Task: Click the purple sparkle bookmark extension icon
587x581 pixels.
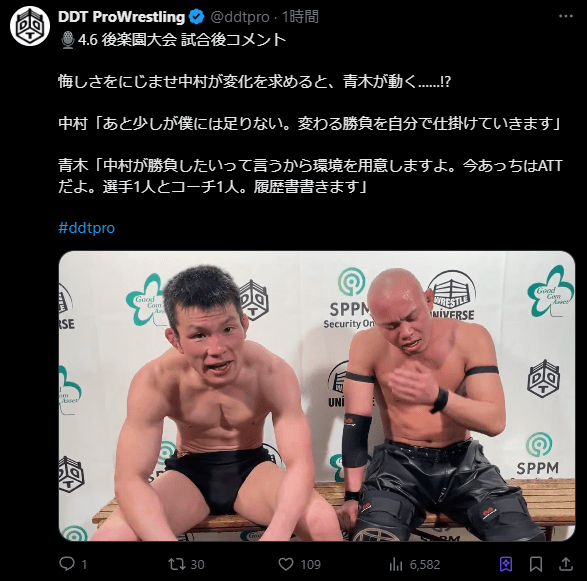Action: (506, 564)
